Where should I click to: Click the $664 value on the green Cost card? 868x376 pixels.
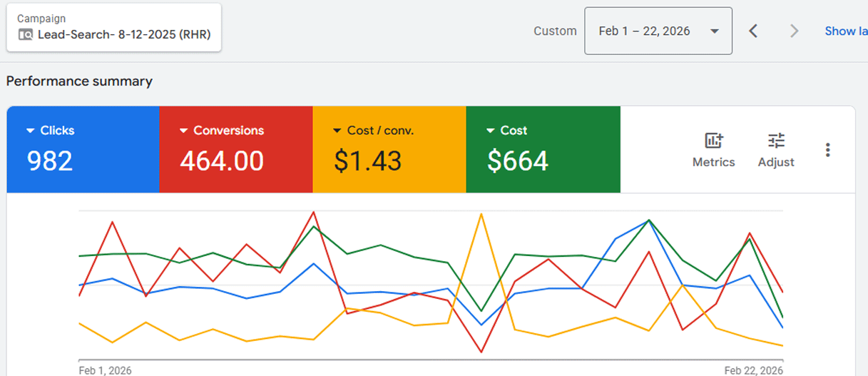pos(518,161)
